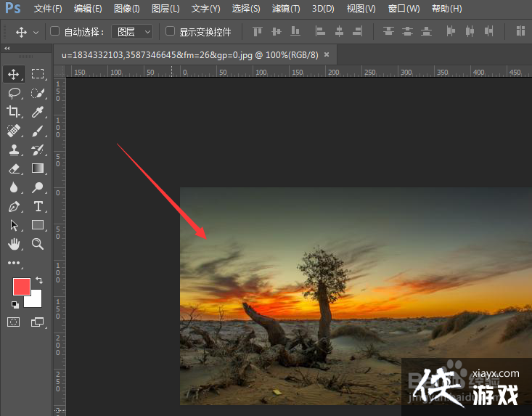
Task: Expand the collapsed toolbar double-arrow
Action: pyautogui.click(x=7, y=48)
